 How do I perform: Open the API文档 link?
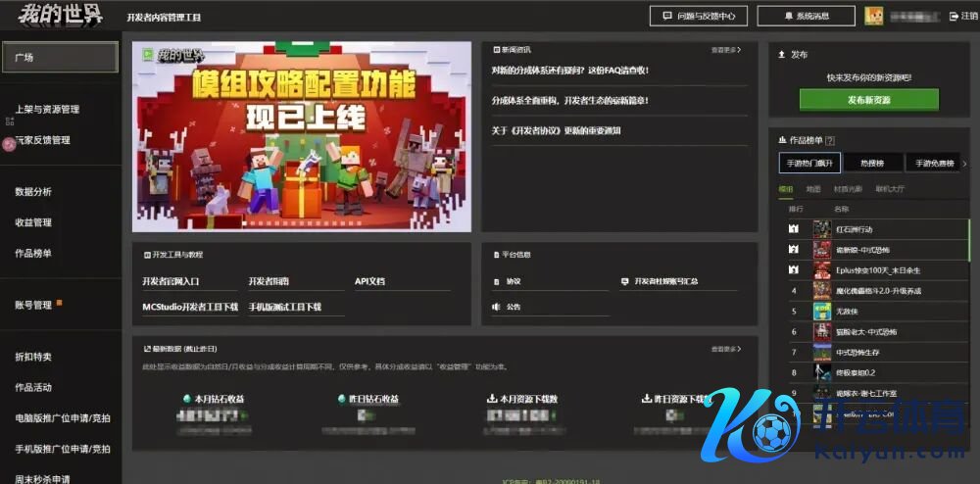coord(369,281)
